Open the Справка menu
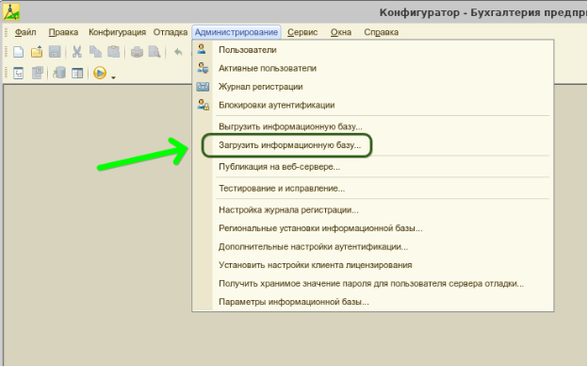This screenshot has height=367, width=588. click(381, 32)
